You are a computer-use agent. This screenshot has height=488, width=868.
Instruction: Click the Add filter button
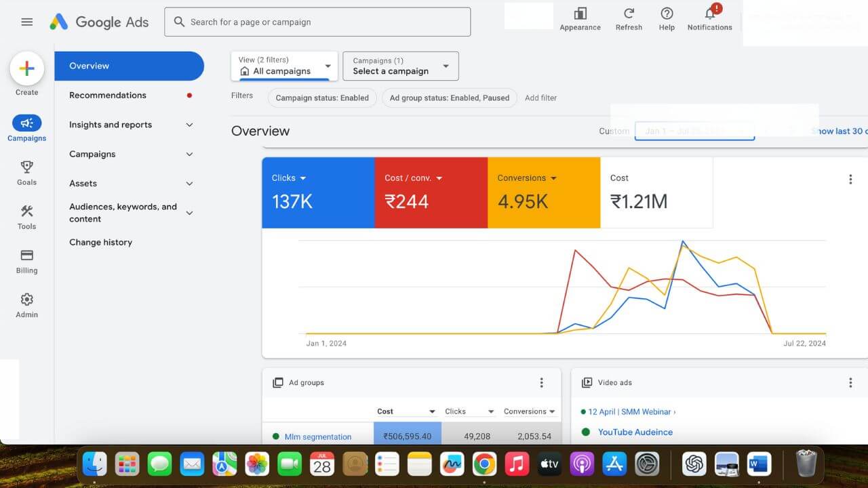[540, 98]
